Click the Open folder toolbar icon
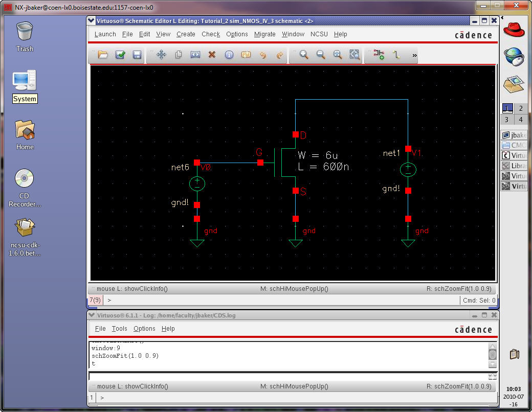 click(x=103, y=55)
